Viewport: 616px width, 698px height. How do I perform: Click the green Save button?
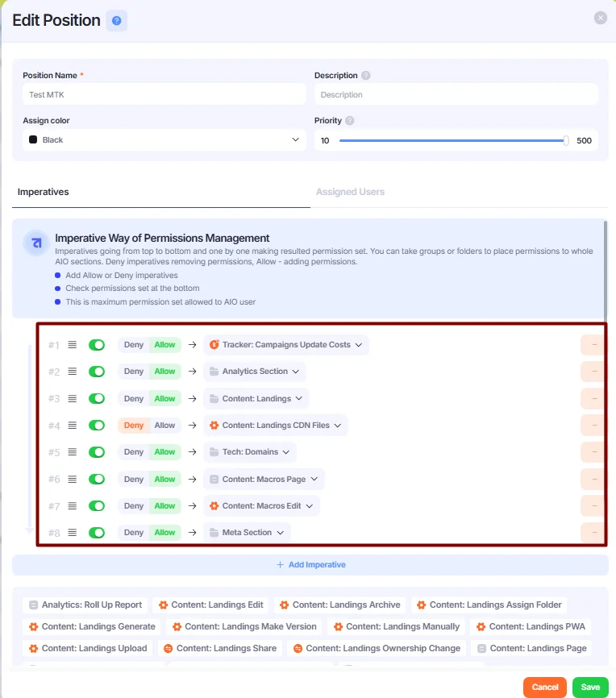[590, 687]
